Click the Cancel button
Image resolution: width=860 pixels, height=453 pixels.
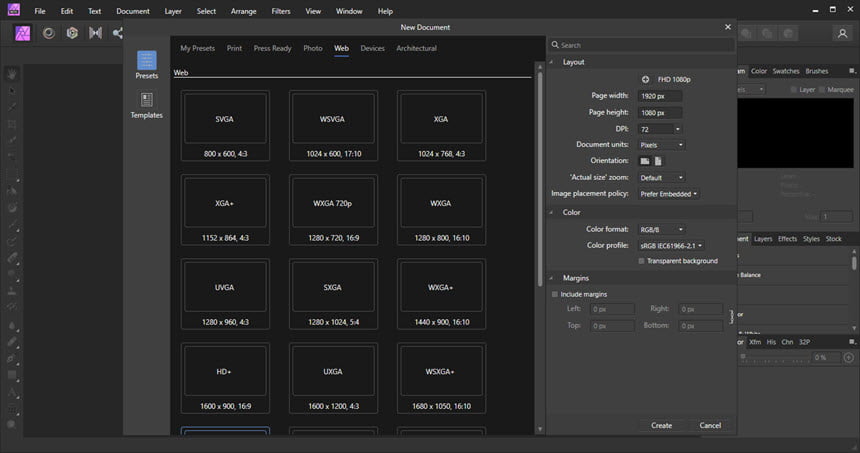[x=710, y=425]
